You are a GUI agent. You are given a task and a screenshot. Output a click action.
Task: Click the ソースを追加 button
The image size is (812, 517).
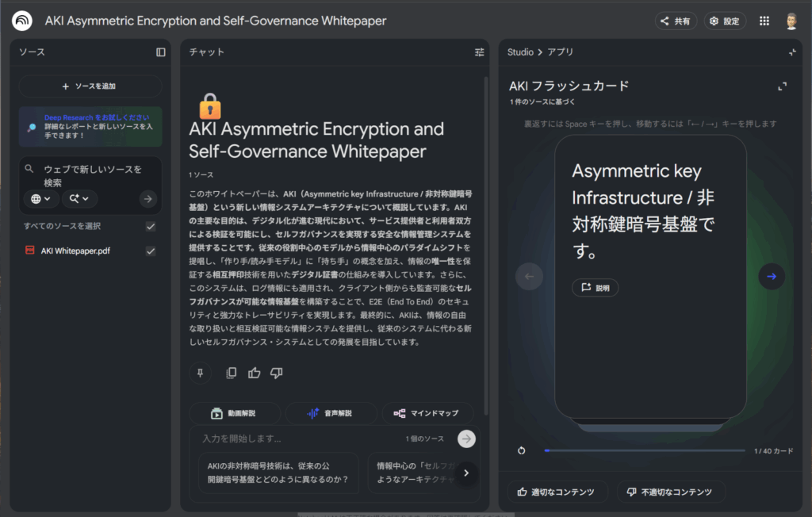click(90, 86)
